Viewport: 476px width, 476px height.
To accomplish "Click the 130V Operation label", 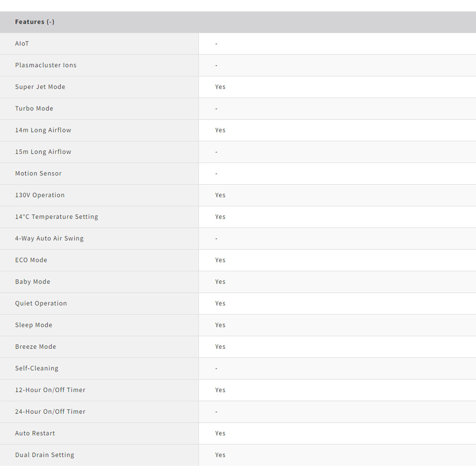I will click(x=40, y=195).
